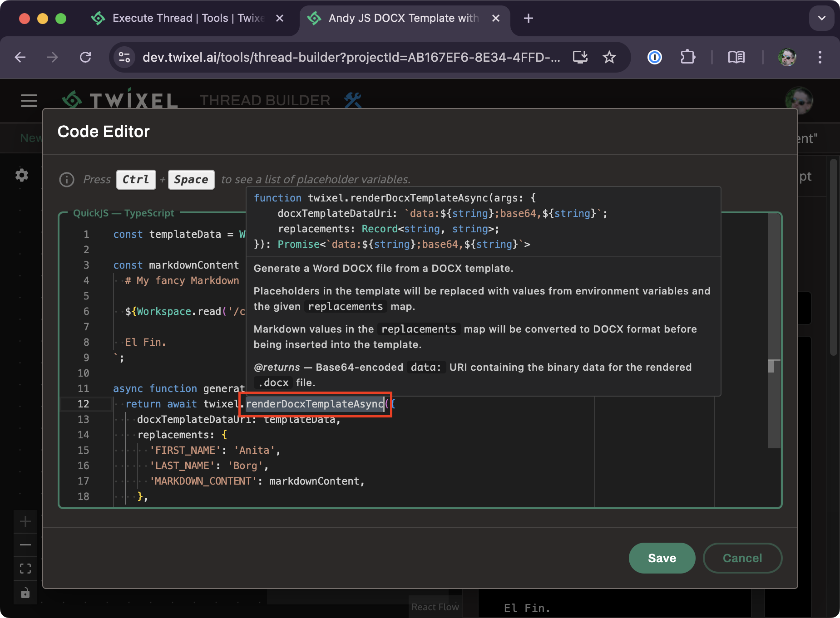Image resolution: width=840 pixels, height=618 pixels.
Task: Click the install page icon in the address bar
Action: pos(580,57)
